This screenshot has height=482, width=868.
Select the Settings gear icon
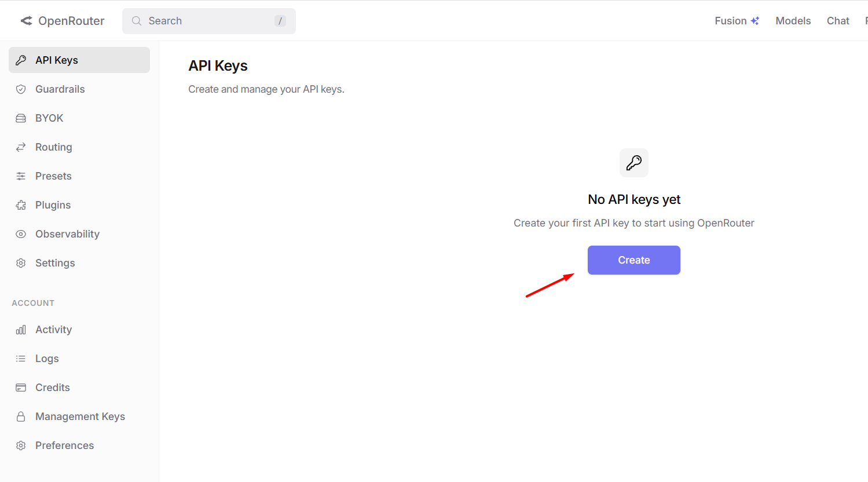[21, 262]
